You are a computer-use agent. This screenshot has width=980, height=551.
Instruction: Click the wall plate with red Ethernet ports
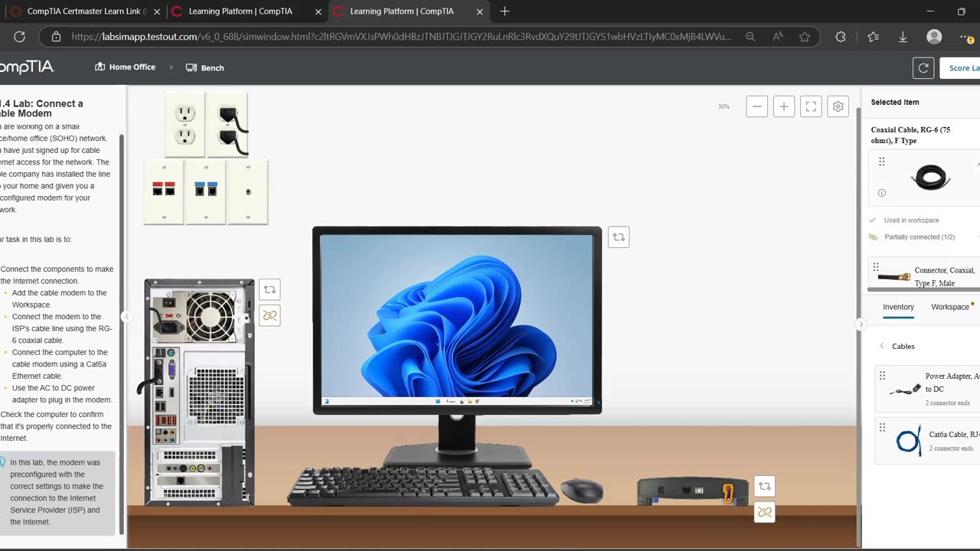tap(164, 191)
